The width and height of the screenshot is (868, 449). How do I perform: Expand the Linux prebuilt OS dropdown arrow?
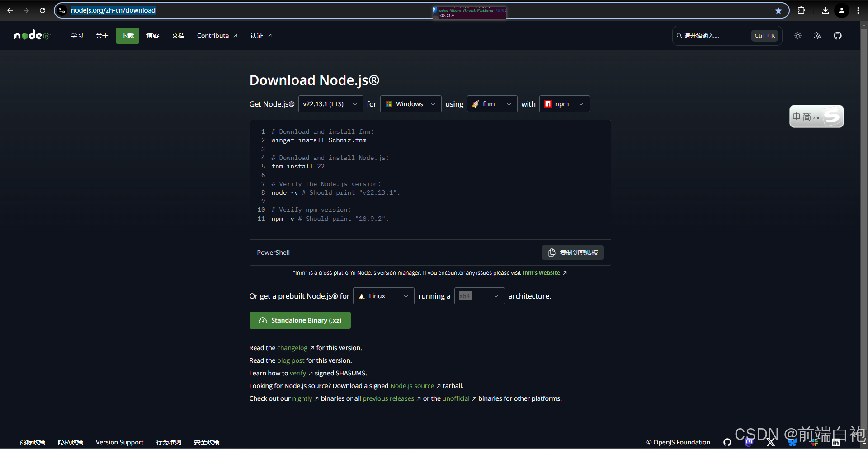406,296
